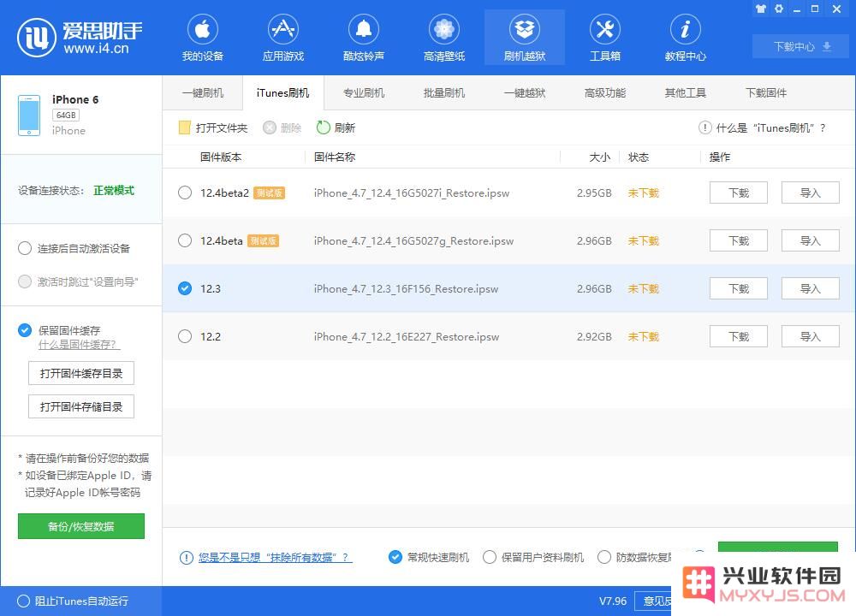Viewport: 856px width, 616px height.
Task: Download 12.4beta2 firmware
Action: click(x=739, y=192)
